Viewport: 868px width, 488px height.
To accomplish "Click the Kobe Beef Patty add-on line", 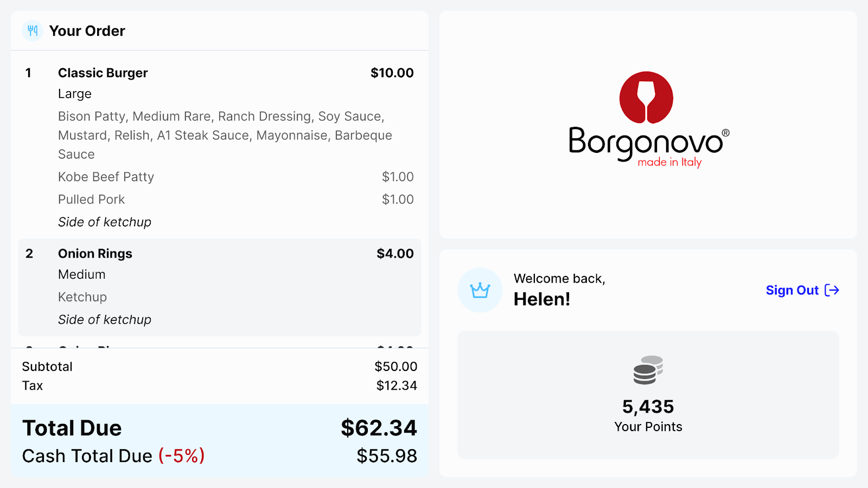I will [106, 177].
